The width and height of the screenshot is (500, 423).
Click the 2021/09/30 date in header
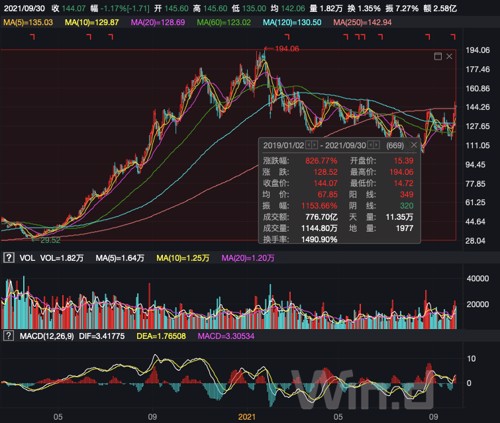pos(24,8)
